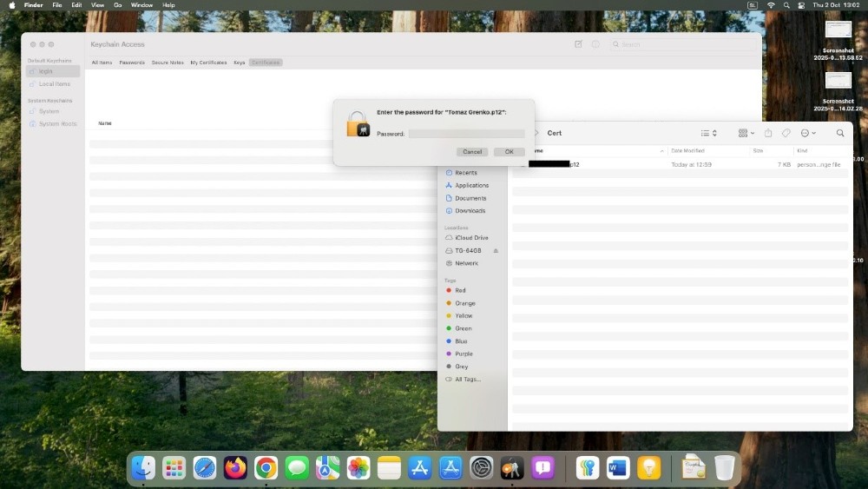Screen dimensions: 868x489
Task: Launch Safari from the Dock
Action: pyautogui.click(x=205, y=468)
